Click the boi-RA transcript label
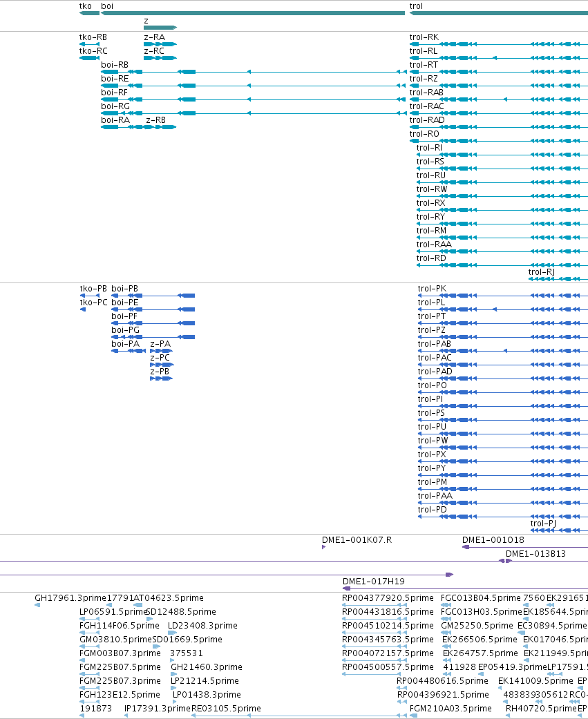The image size is (588, 719). click(115, 119)
